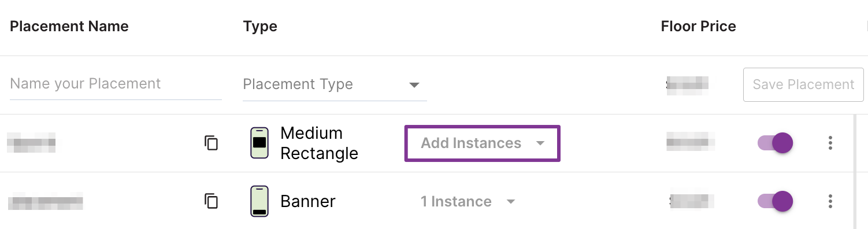Select the Medium Rectangle type label

319,143
